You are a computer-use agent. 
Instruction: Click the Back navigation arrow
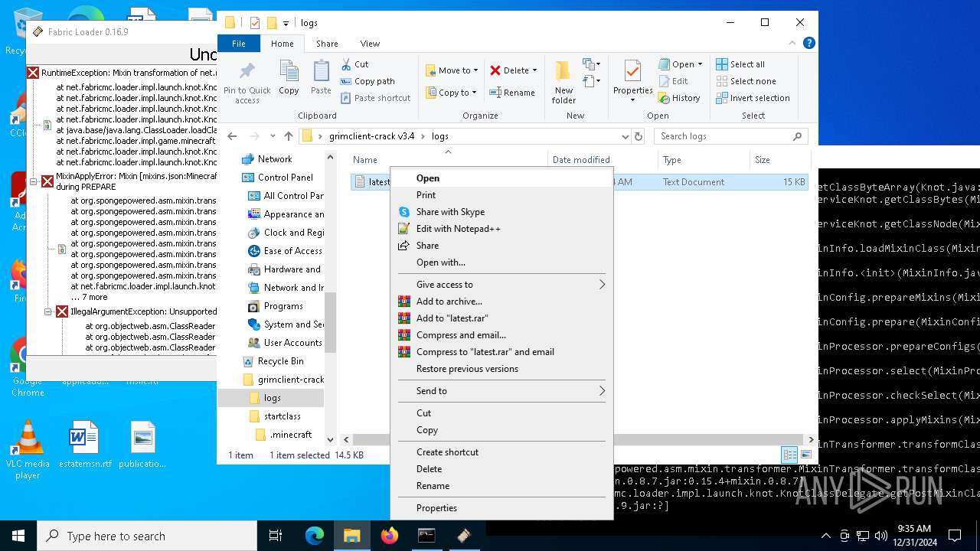pos(232,136)
